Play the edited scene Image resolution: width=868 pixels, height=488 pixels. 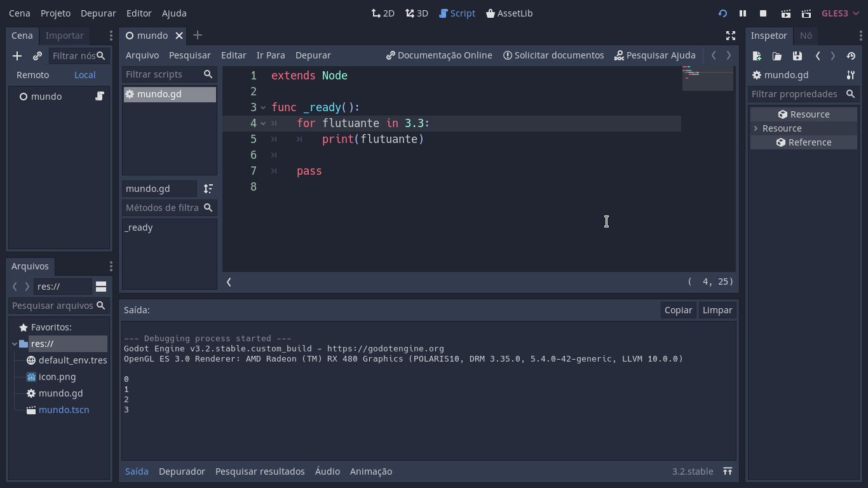tap(786, 13)
